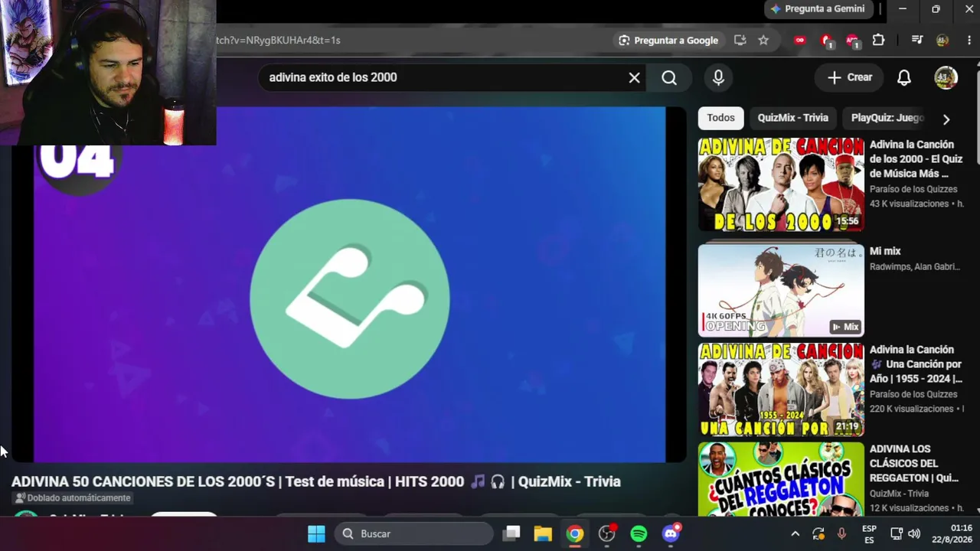980x551 pixels.
Task: Open the ESP ES language switcher
Action: [869, 534]
